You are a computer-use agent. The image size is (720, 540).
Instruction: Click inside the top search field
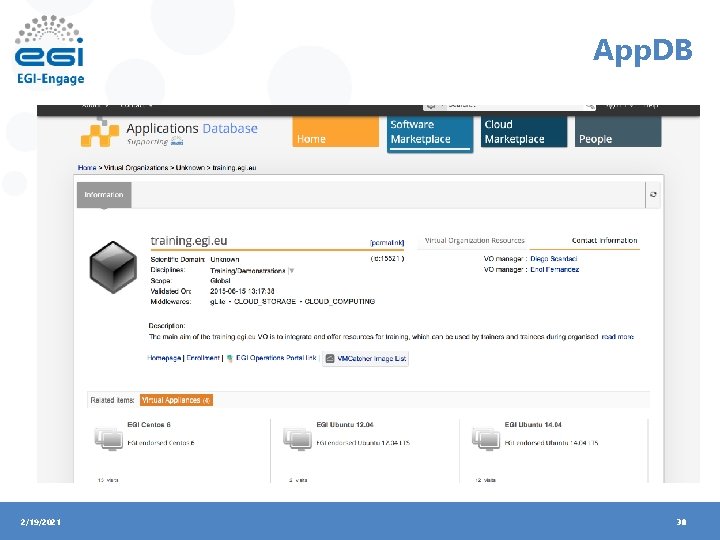click(x=510, y=107)
